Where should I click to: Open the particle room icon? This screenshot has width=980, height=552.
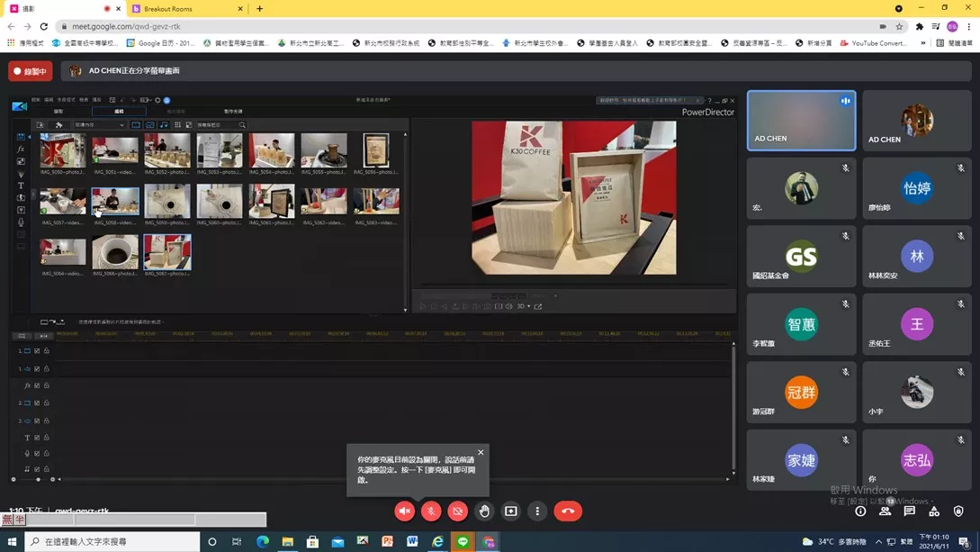[21, 173]
